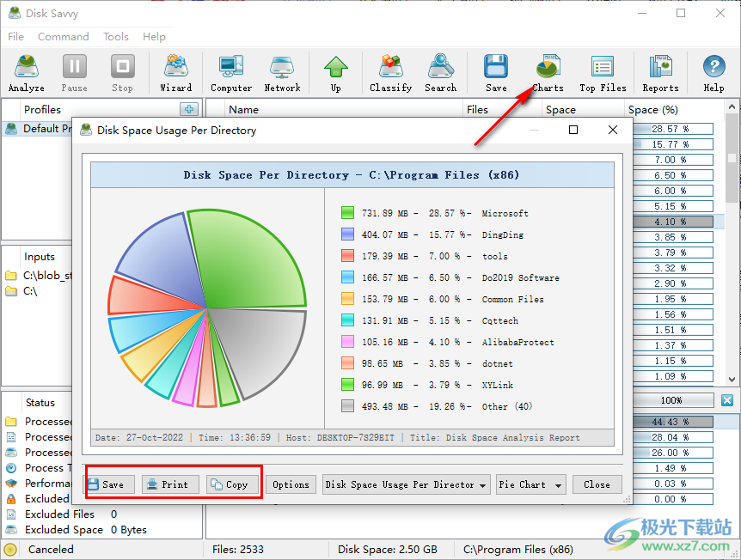Select the 44.43 % row in lower list
Screen dimensions: 741x560
click(x=672, y=422)
